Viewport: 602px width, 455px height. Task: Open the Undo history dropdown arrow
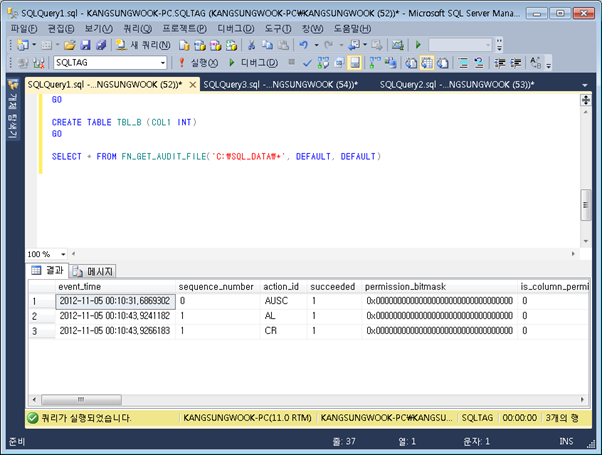(316, 45)
